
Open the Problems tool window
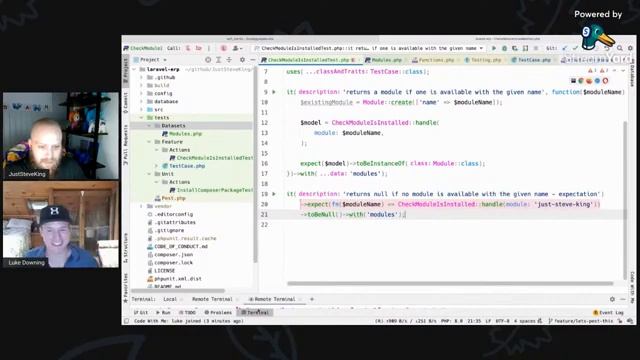click(x=218, y=313)
